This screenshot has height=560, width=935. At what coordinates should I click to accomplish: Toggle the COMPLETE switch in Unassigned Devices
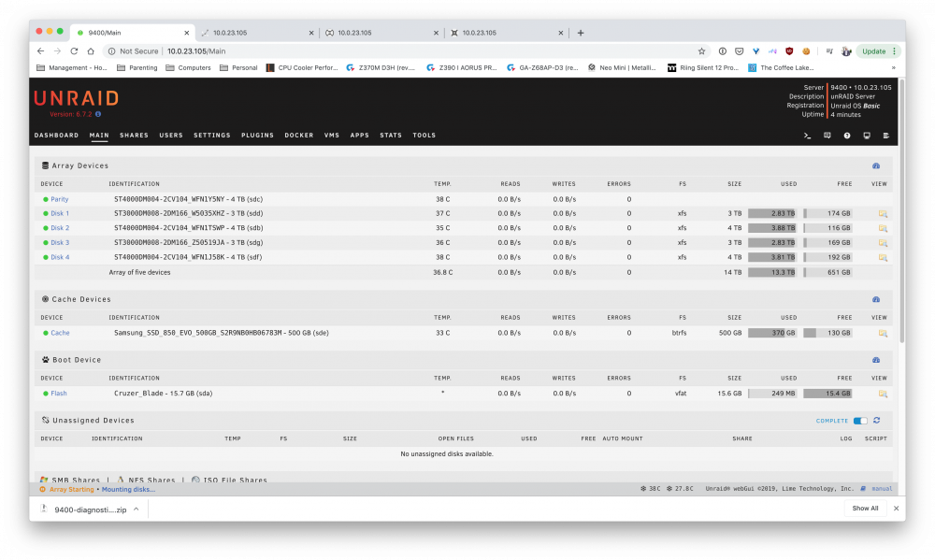(860, 421)
